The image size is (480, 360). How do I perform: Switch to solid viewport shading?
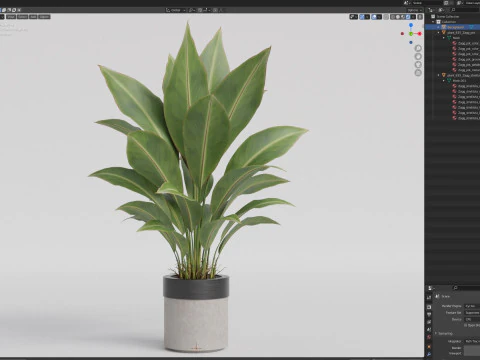point(398,17)
